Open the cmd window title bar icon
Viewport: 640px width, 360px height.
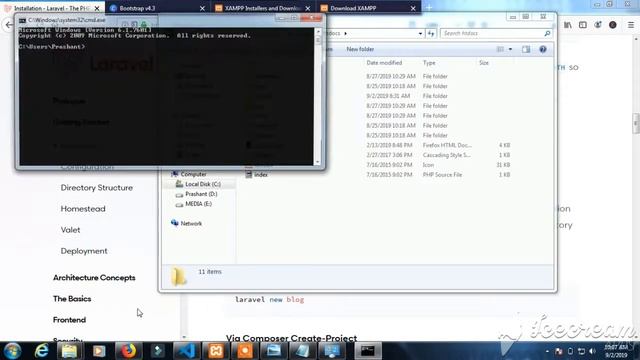[x=22, y=20]
